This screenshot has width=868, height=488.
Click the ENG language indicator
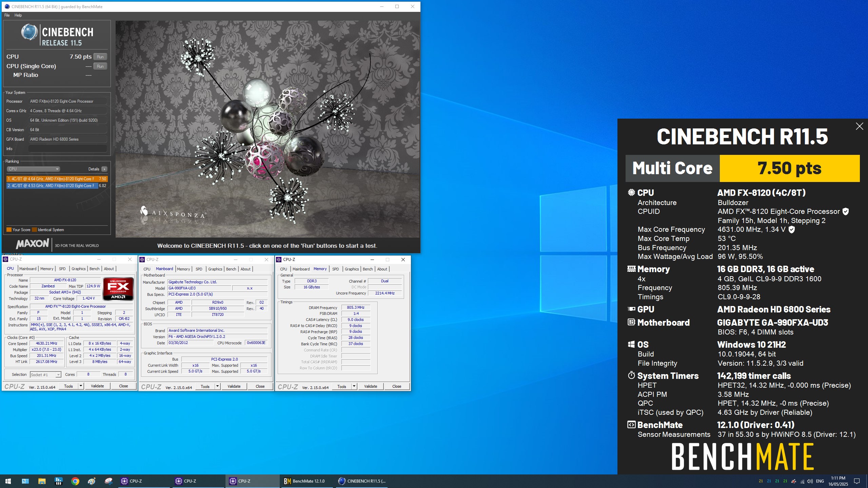820,481
